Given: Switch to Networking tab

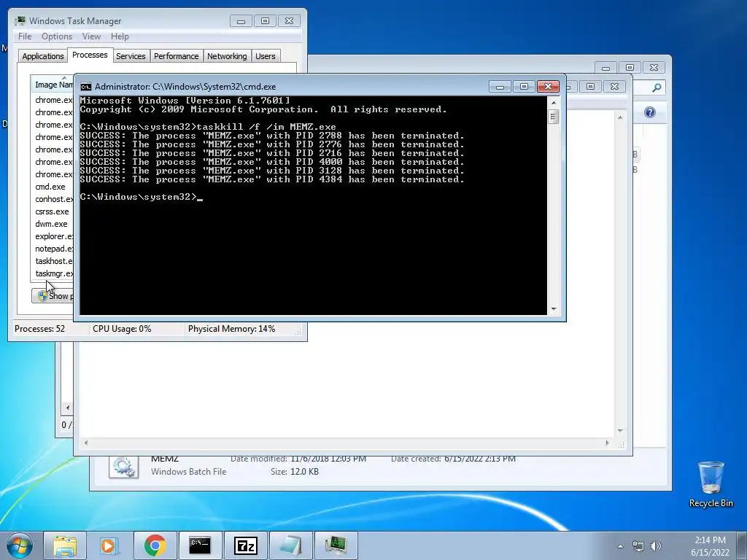Looking at the screenshot, I should coord(227,56).
